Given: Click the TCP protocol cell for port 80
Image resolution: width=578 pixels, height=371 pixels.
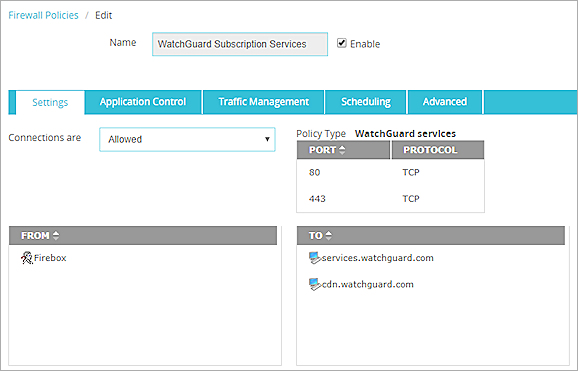Looking at the screenshot, I should tap(411, 173).
